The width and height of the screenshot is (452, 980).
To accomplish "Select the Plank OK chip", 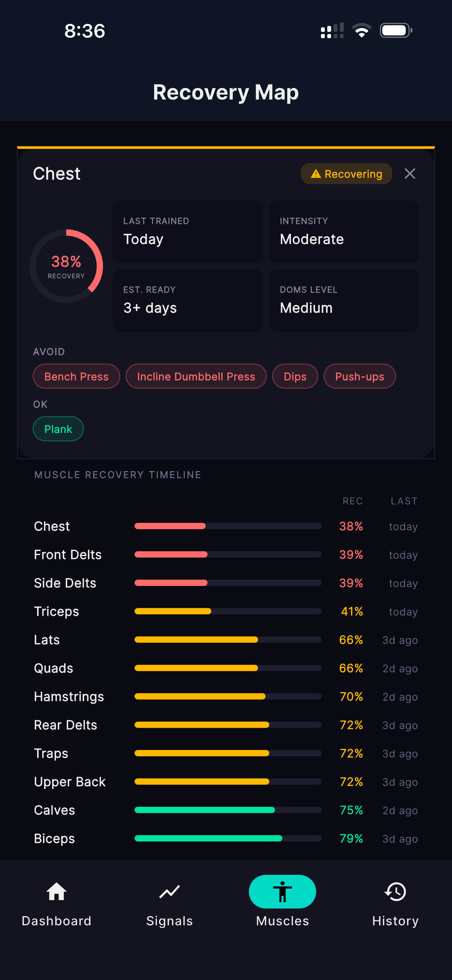I will [x=58, y=429].
